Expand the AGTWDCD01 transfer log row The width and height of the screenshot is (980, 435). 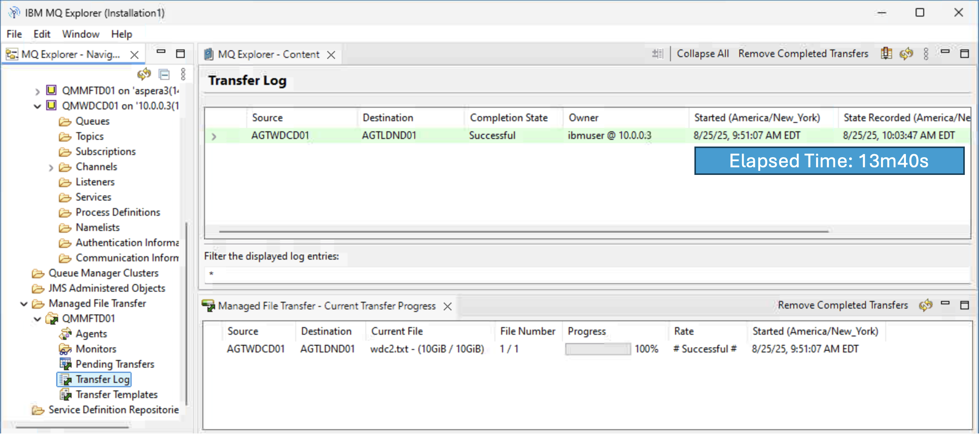pos(214,136)
